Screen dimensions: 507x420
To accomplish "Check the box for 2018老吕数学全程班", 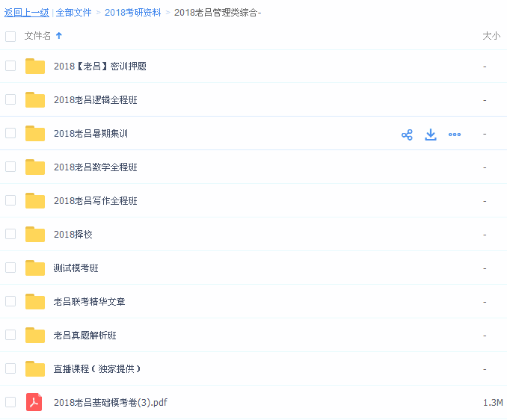I will click(x=10, y=167).
